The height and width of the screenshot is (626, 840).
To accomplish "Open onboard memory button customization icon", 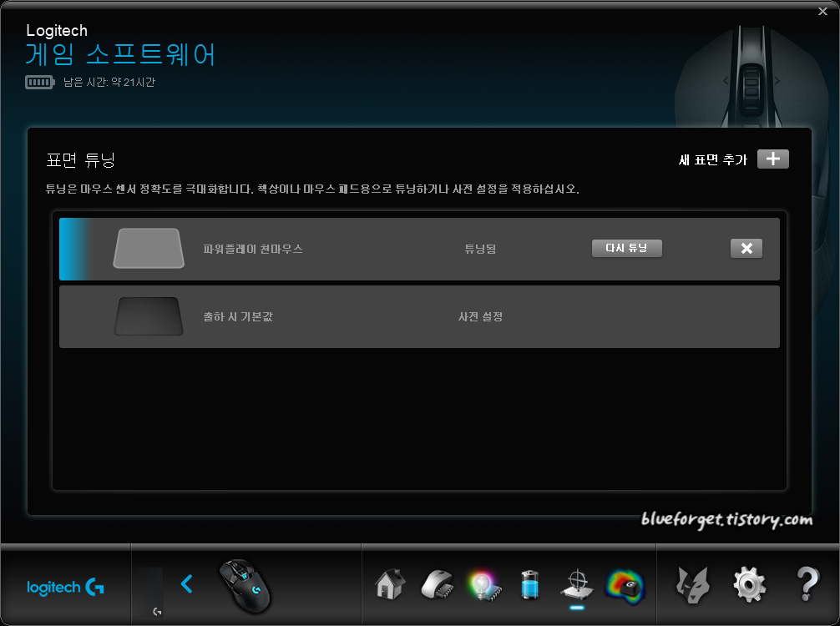I will click(438, 584).
